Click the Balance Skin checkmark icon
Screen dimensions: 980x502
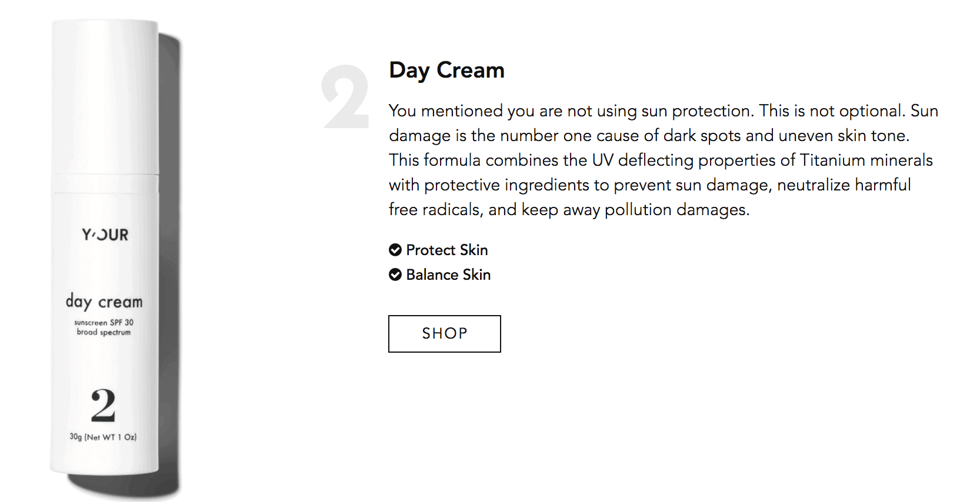pos(395,275)
